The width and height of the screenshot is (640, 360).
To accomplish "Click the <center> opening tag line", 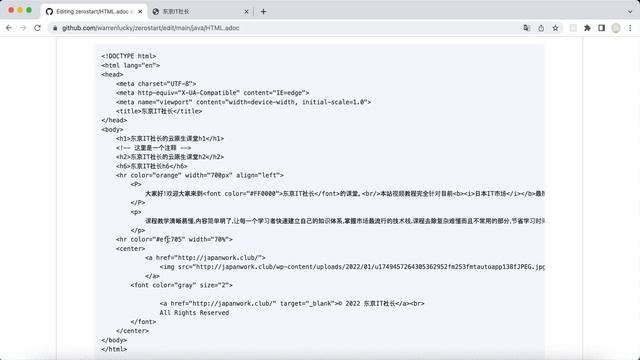I will [131, 249].
